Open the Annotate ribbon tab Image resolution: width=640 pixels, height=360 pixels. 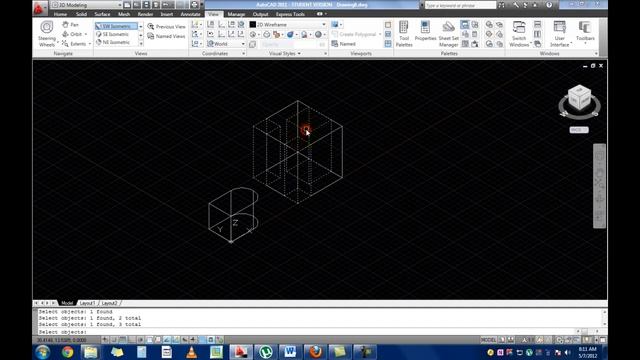pos(190,14)
